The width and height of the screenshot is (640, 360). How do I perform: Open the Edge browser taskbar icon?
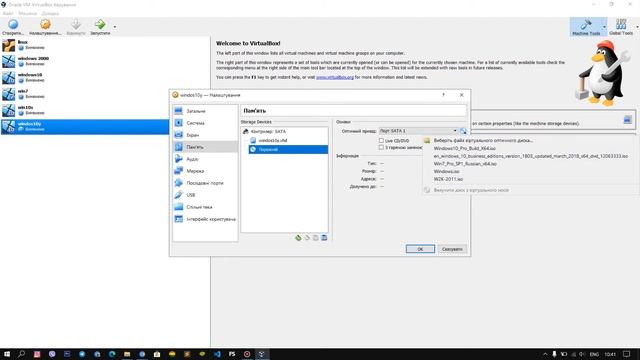pyautogui.click(x=112, y=354)
